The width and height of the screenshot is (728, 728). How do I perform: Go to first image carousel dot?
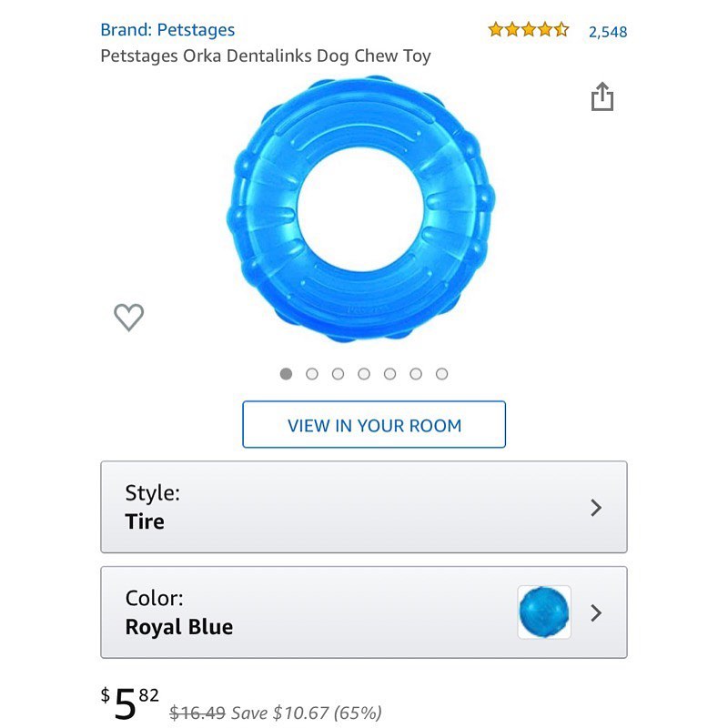[x=286, y=374]
